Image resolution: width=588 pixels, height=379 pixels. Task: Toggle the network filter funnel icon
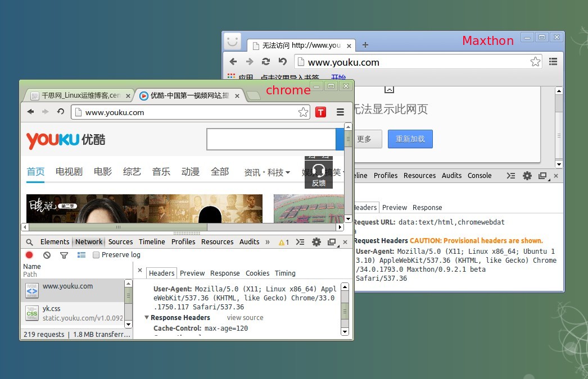point(64,255)
